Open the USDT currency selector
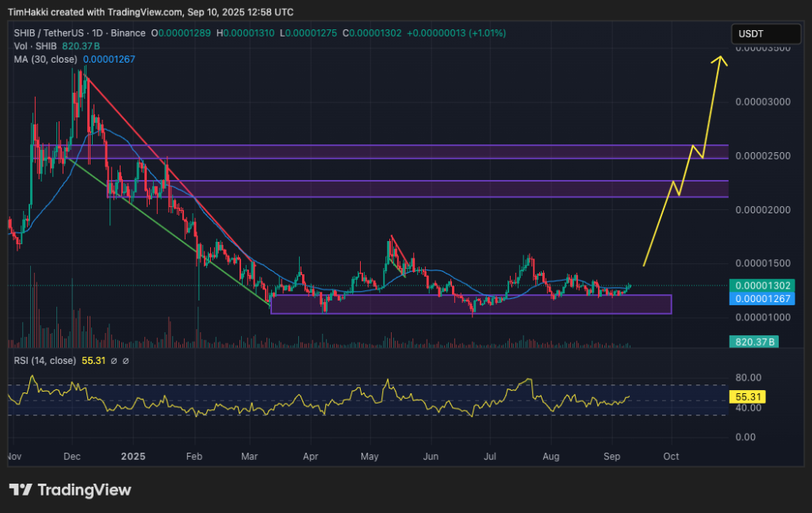The image size is (812, 513). coord(766,33)
